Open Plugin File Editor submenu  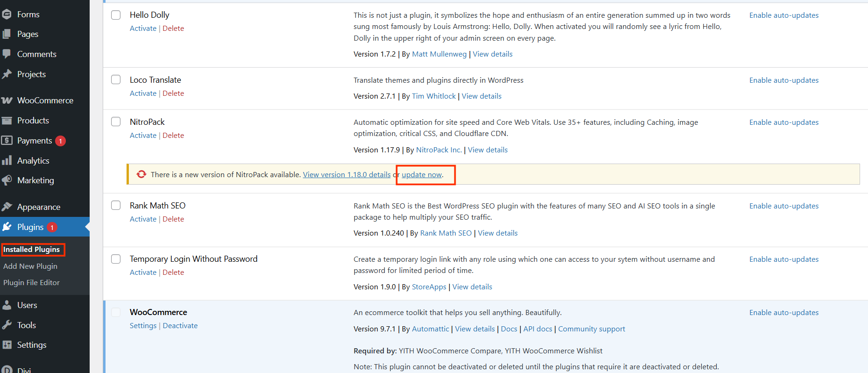31,282
